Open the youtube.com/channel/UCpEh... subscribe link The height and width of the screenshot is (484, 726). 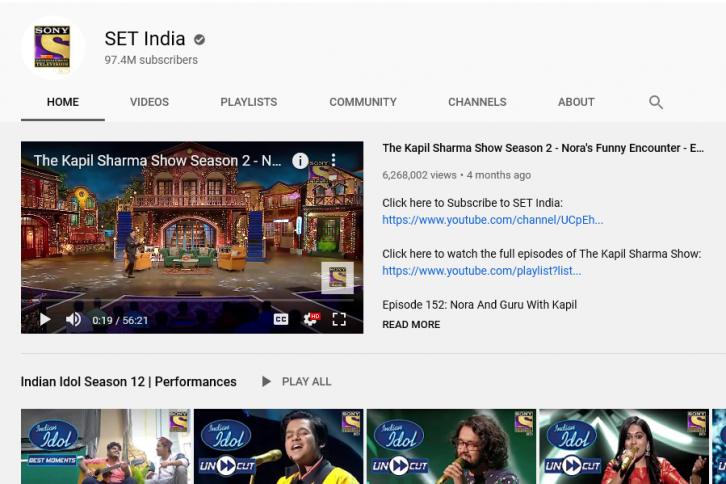tap(493, 220)
